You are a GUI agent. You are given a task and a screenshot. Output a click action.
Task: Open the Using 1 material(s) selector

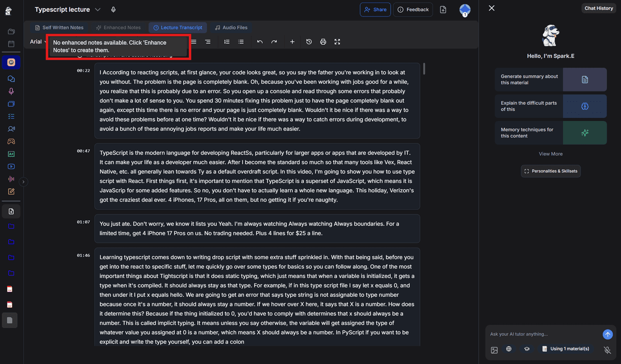point(565,349)
